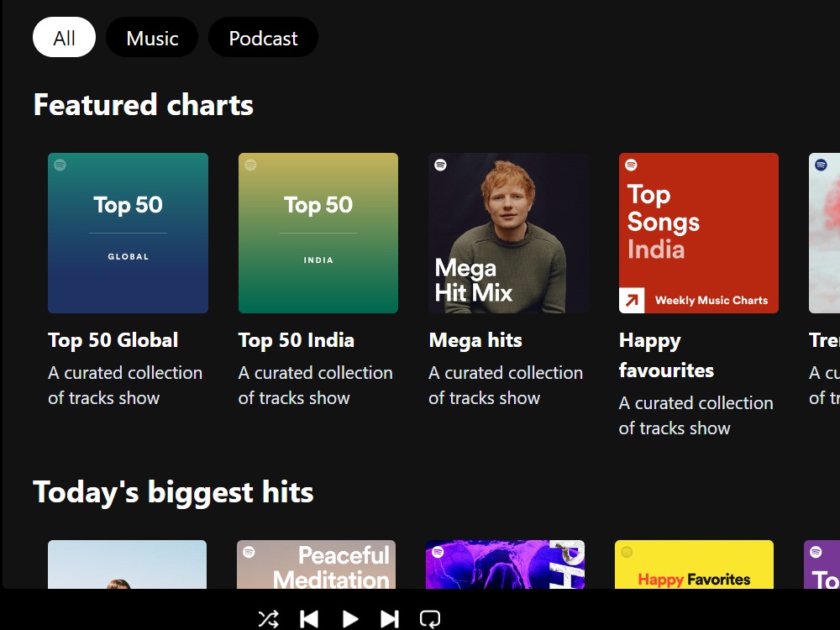840x630 pixels.
Task: Open the purple lightning playlist cover
Action: [505, 564]
